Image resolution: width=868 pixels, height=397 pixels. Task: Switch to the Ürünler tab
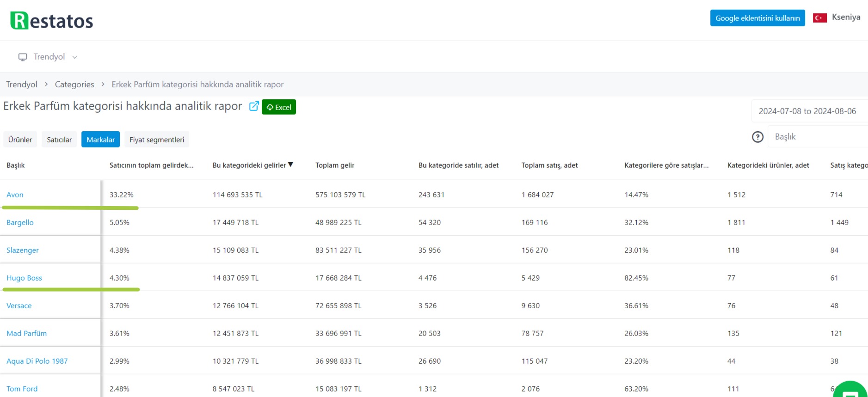tap(20, 140)
